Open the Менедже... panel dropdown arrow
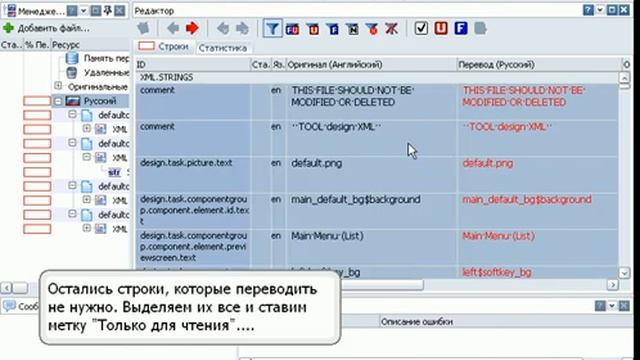 [x=84, y=11]
